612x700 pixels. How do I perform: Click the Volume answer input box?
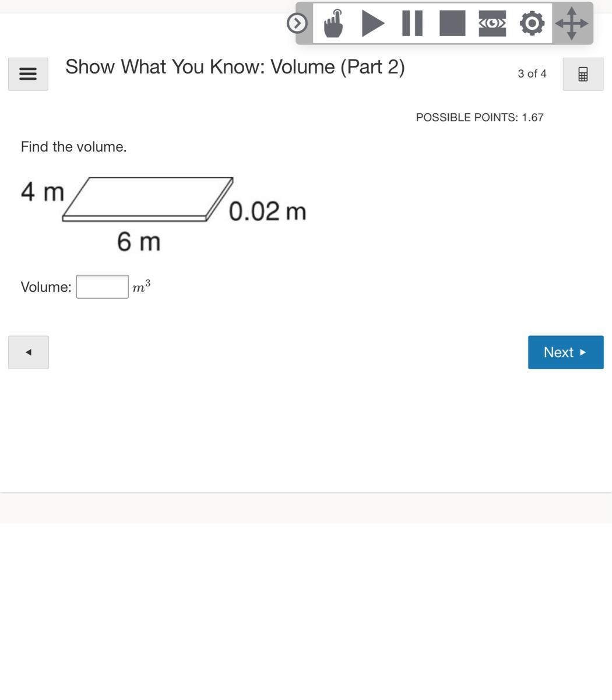tap(103, 286)
